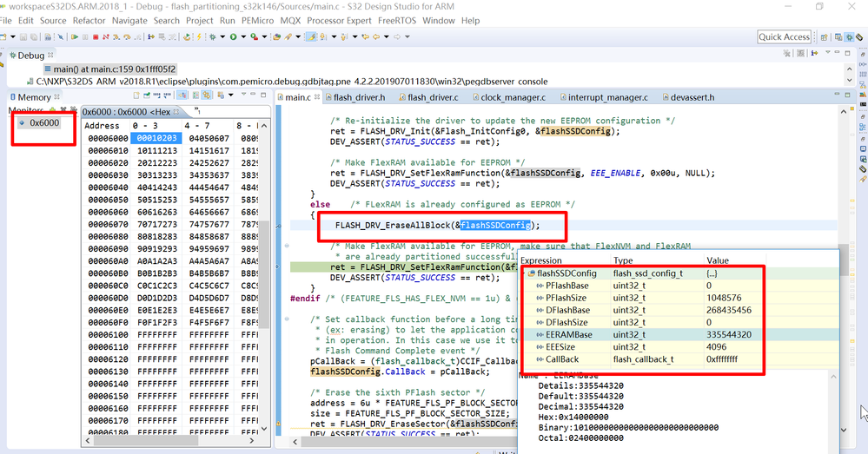Click the Quick Access field
Viewport: 868px width, 454px height.
tap(784, 36)
